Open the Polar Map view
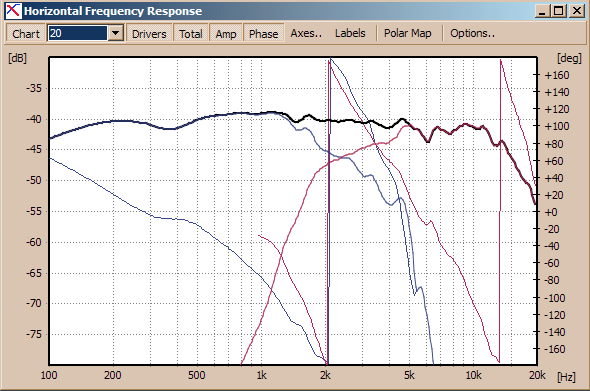590x391 pixels. tap(408, 33)
